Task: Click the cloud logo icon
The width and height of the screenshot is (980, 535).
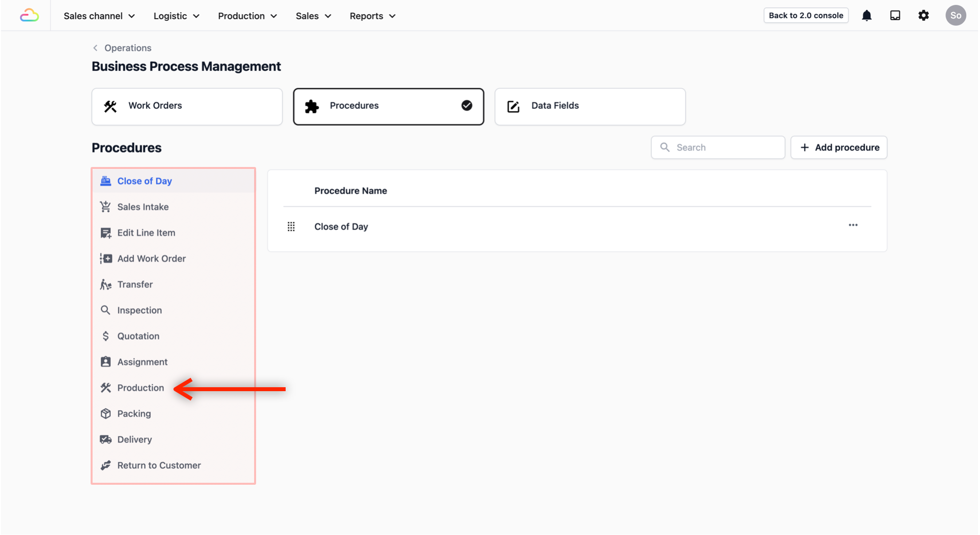Action: coord(29,16)
